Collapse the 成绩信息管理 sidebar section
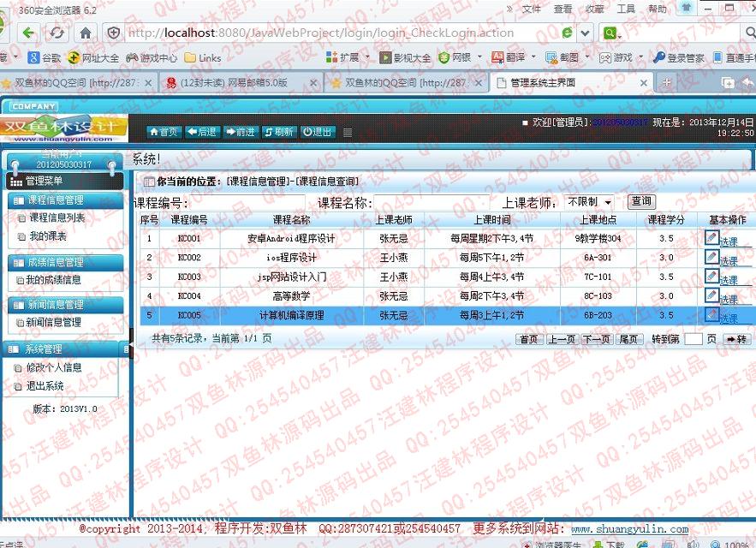756x548 pixels. click(66, 262)
